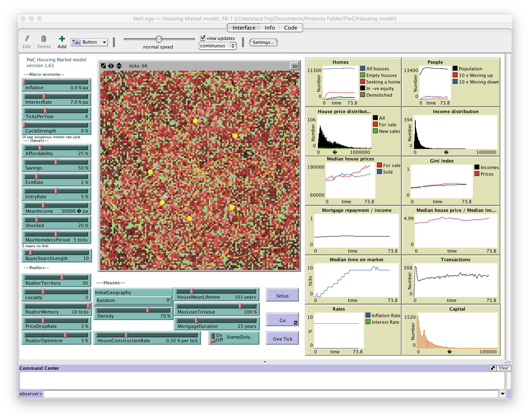530x420 pixels.
Task: Open the continuous update mode dropdown
Action: point(218,46)
